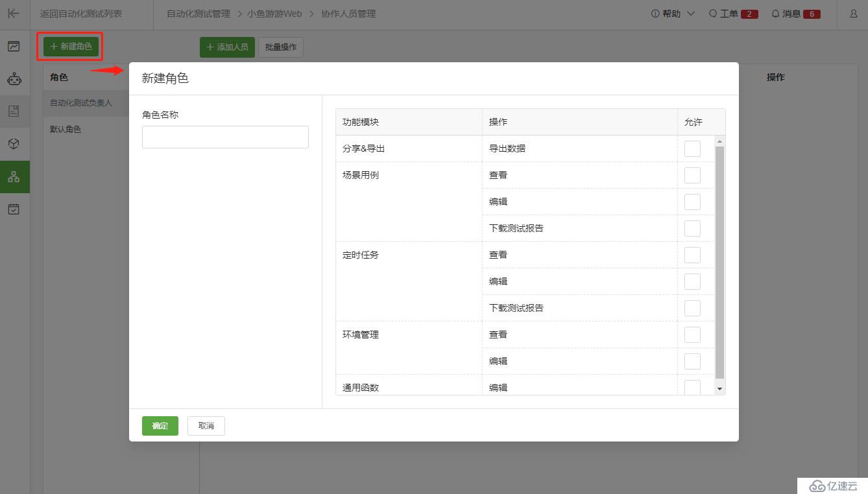Allow 编辑 for 通用函数

[692, 387]
